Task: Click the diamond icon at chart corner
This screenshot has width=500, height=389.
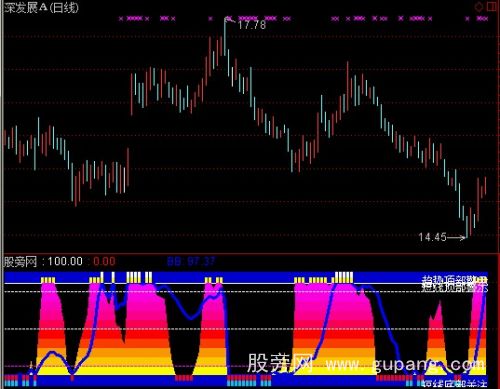Action: [479, 7]
